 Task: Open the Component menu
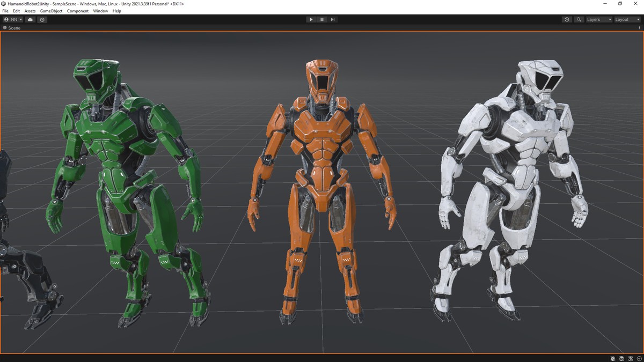pyautogui.click(x=78, y=11)
